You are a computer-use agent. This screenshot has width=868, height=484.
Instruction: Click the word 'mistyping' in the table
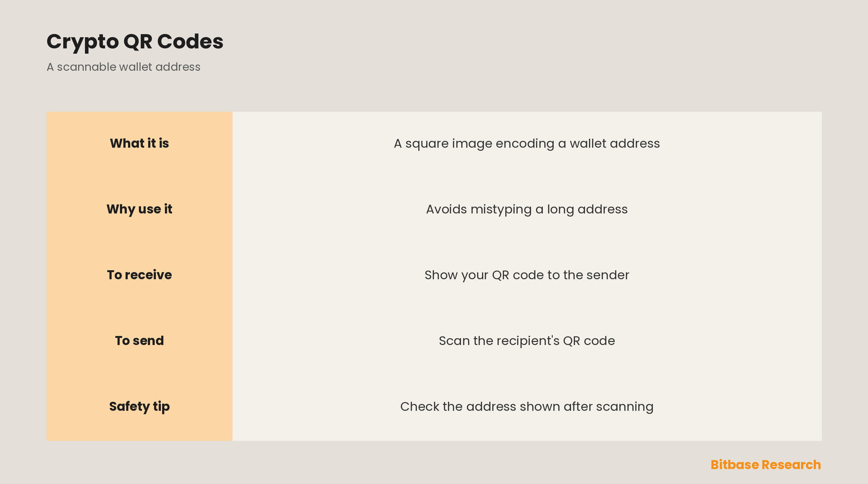click(x=501, y=209)
